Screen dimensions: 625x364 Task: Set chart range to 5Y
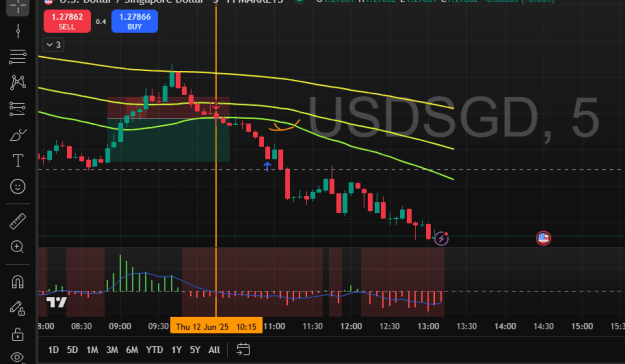pos(195,350)
